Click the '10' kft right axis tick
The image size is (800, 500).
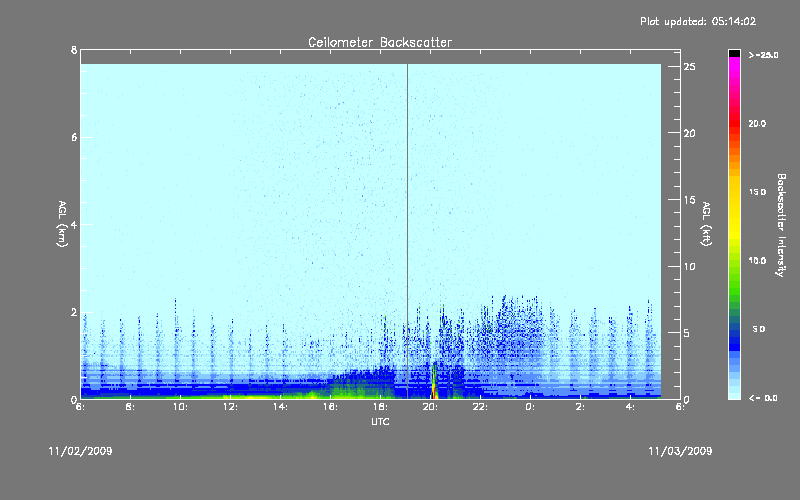coord(690,266)
